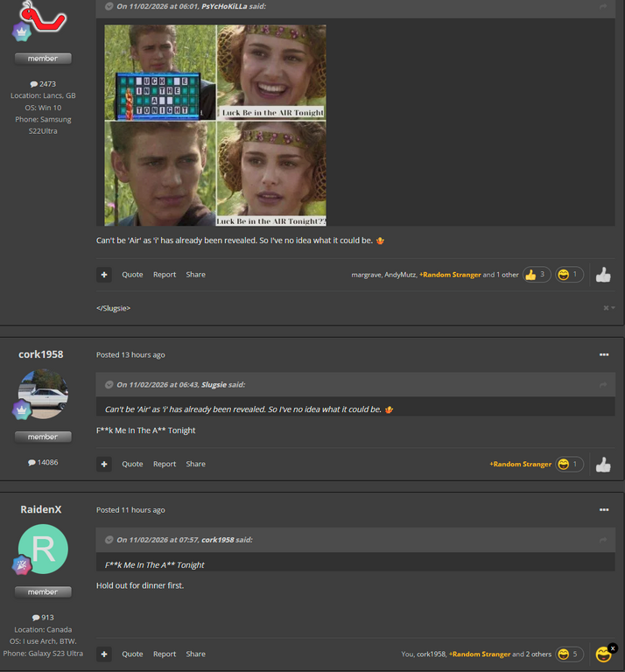
Task: Open post options menu on cork1958's post
Action: click(x=604, y=355)
